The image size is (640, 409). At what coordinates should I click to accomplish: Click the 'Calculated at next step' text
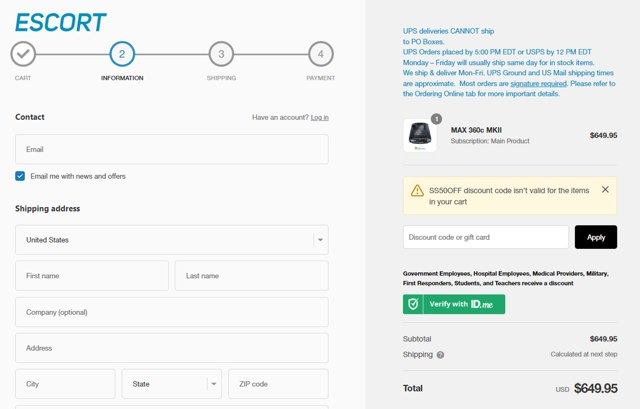pyautogui.click(x=584, y=354)
